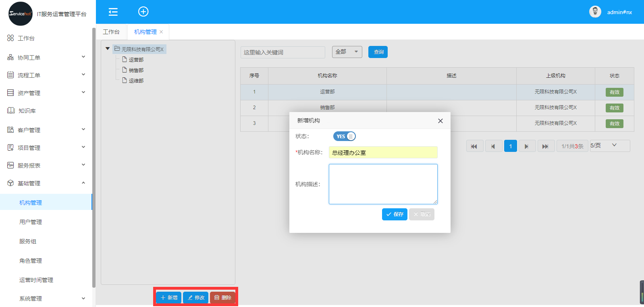
Task: Close the 新增机构 dialog with X icon
Action: coord(440,121)
